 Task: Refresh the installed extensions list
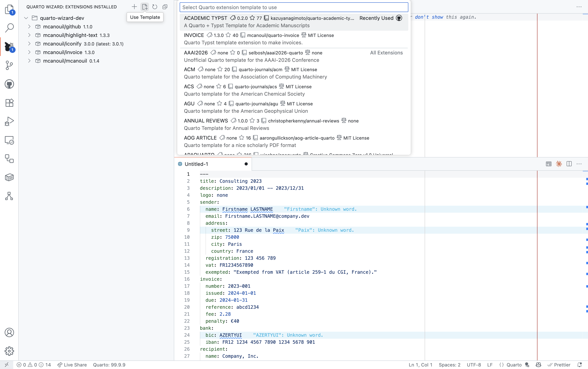pos(155,7)
